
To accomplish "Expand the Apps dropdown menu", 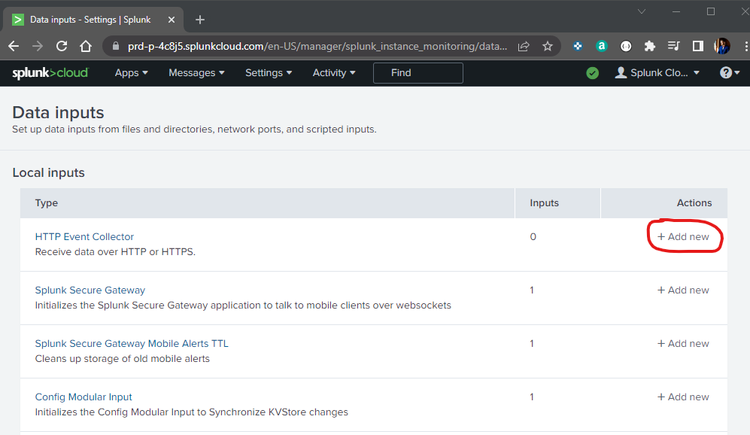I will (x=131, y=73).
